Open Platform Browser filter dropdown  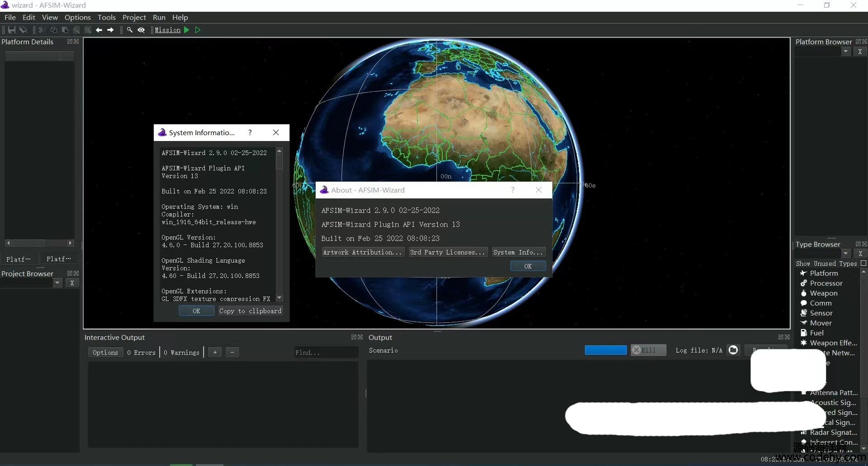pos(845,52)
